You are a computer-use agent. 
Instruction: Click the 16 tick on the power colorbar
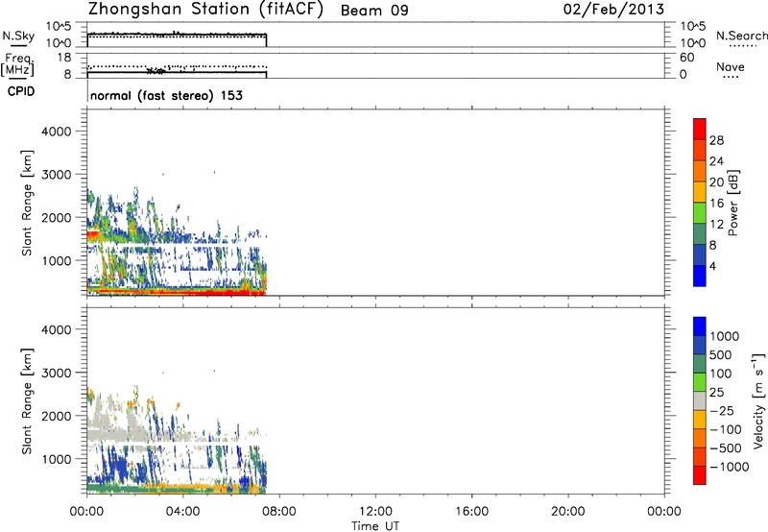click(x=716, y=204)
